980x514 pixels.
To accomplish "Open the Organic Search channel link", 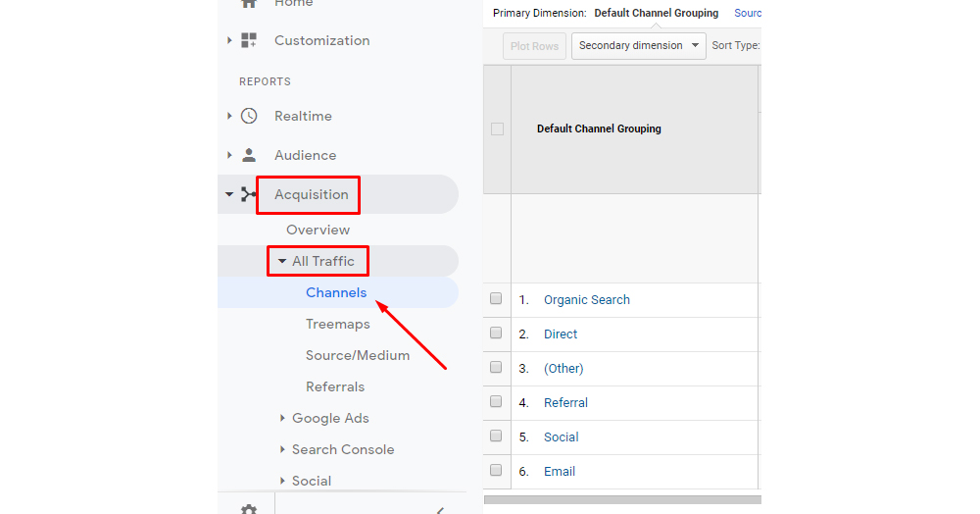I will 586,300.
